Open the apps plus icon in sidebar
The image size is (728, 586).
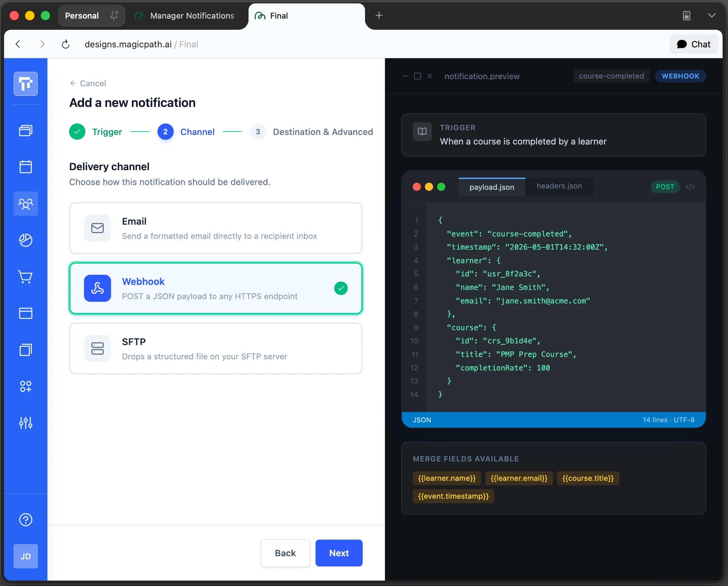pyautogui.click(x=26, y=386)
